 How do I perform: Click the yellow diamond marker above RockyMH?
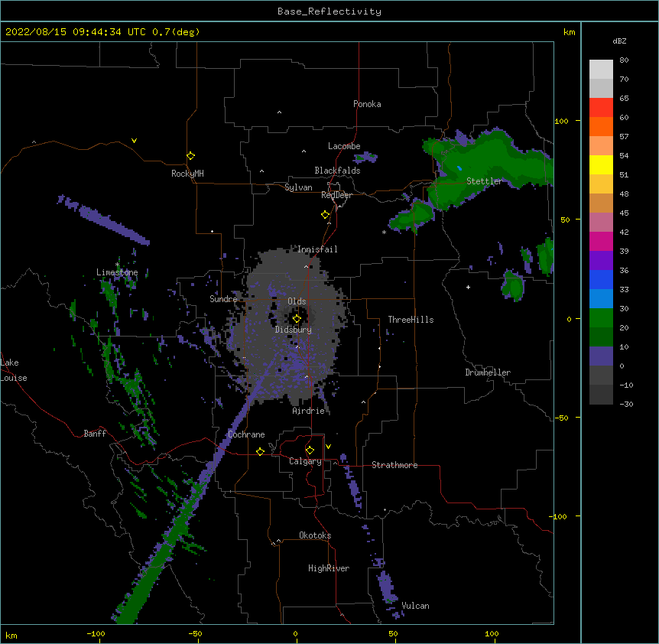(191, 156)
